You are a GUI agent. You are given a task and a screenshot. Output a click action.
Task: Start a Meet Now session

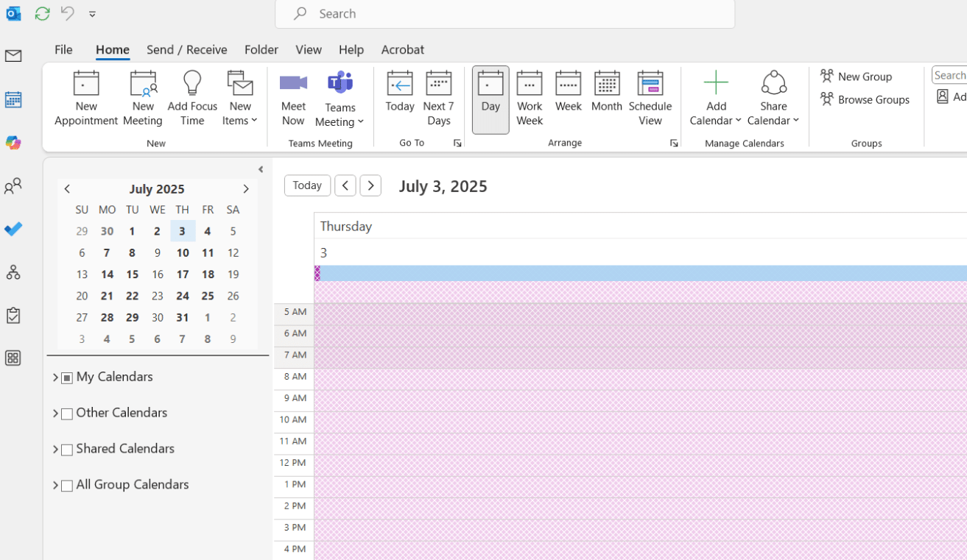tap(293, 99)
